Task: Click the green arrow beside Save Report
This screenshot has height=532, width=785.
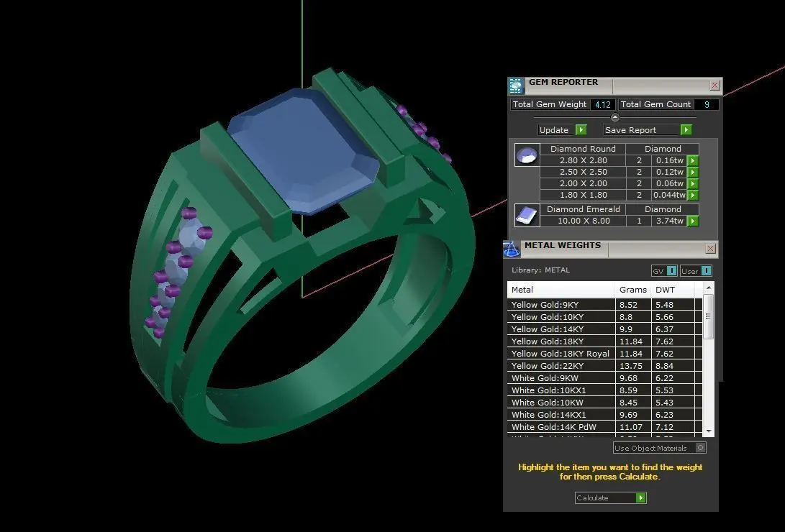Action: pyautogui.click(x=686, y=130)
